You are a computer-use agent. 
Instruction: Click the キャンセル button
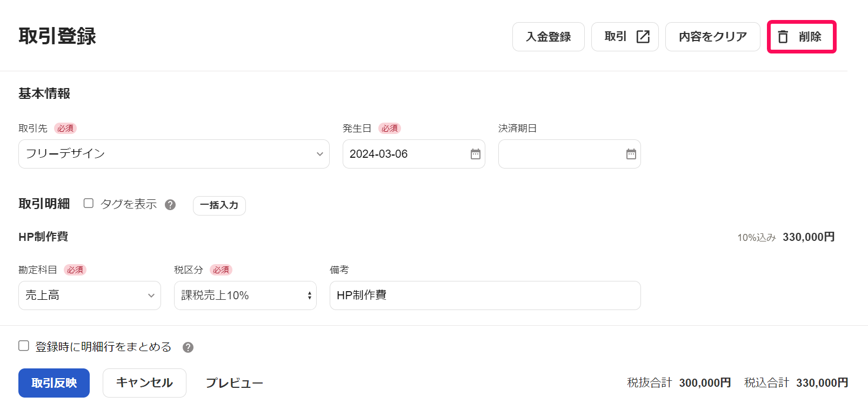[144, 383]
